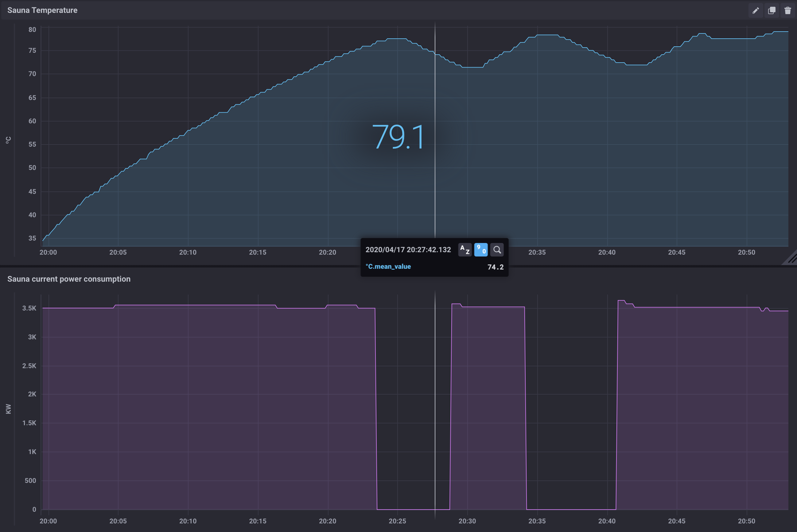Click the pencil edit cell icon

tap(755, 10)
